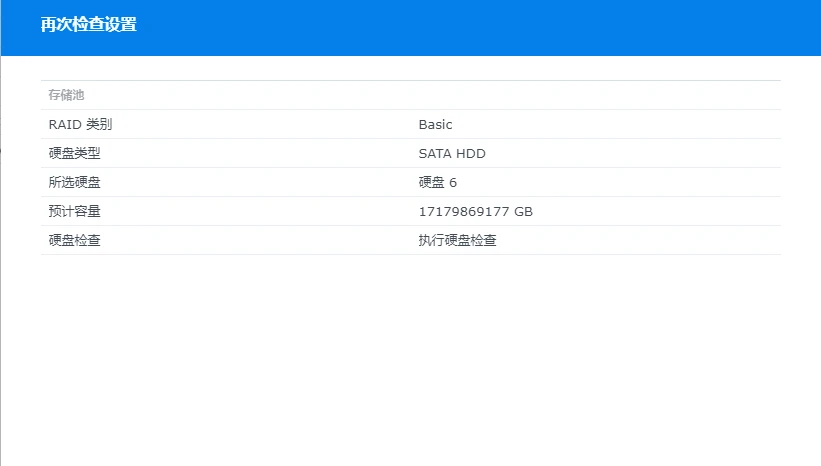
Task: Click the word SATA in the disk type value
Action: [x=435, y=154]
